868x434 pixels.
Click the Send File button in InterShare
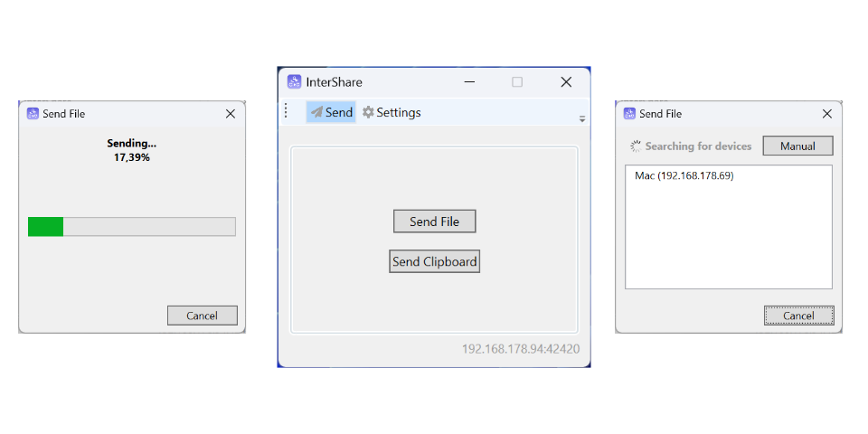pos(435,222)
